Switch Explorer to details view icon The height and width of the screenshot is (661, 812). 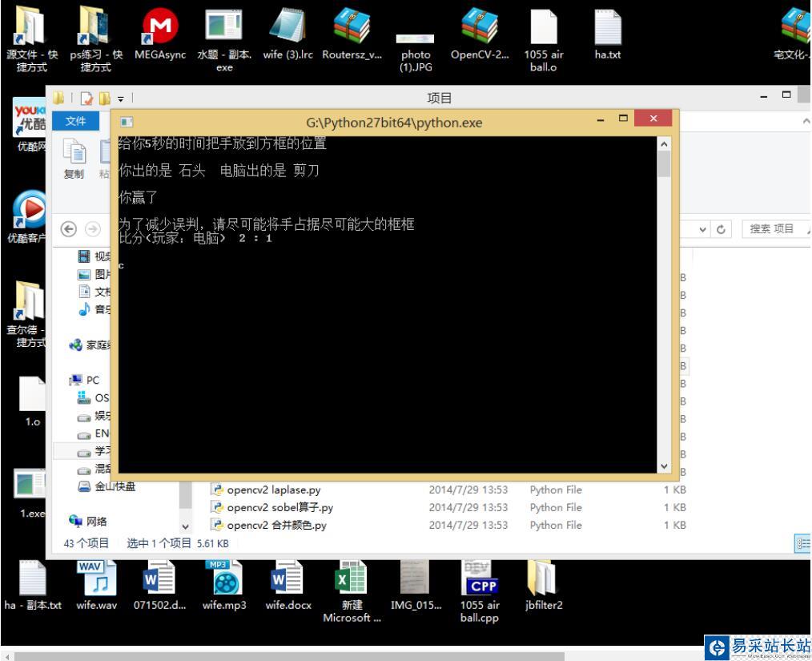pos(802,543)
